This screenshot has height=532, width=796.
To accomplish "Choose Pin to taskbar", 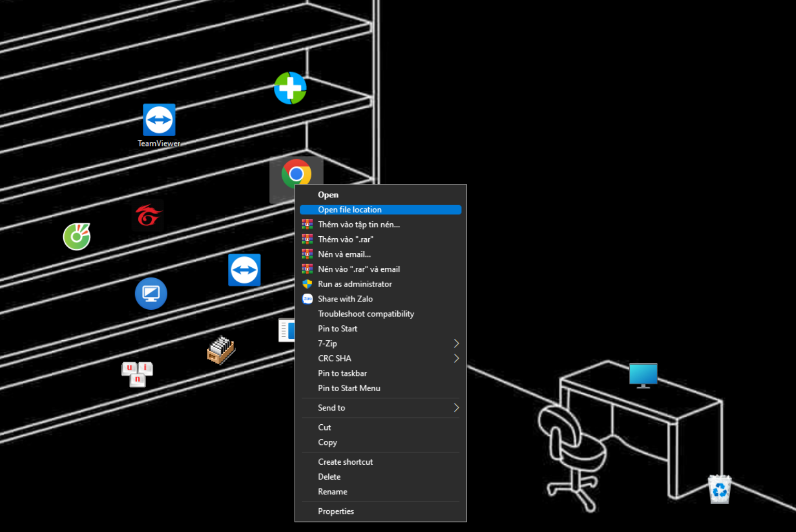I will point(342,373).
